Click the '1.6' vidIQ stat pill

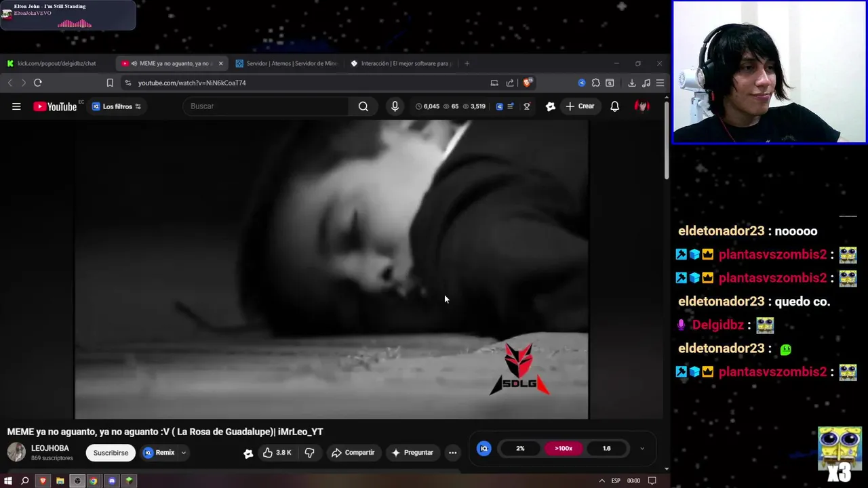[606, 448]
